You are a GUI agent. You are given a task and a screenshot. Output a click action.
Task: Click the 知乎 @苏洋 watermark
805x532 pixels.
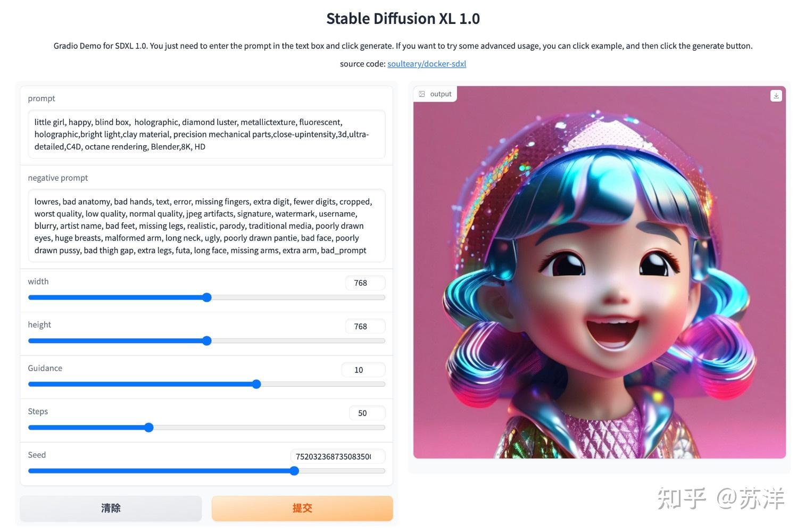pos(721,498)
